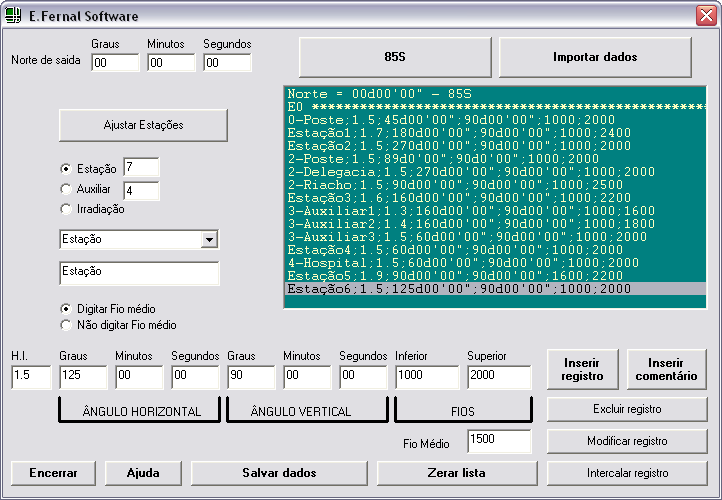Click Ajustar Estações button

click(x=143, y=126)
